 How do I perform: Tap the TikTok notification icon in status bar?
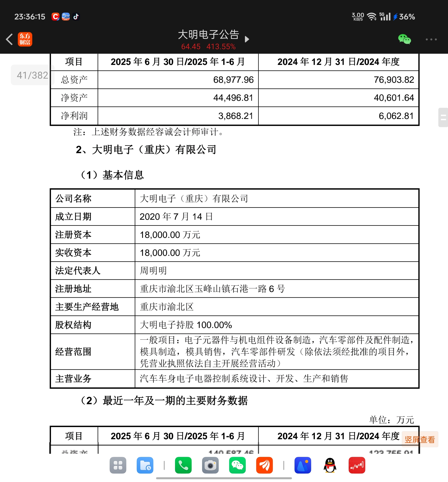[x=76, y=16]
